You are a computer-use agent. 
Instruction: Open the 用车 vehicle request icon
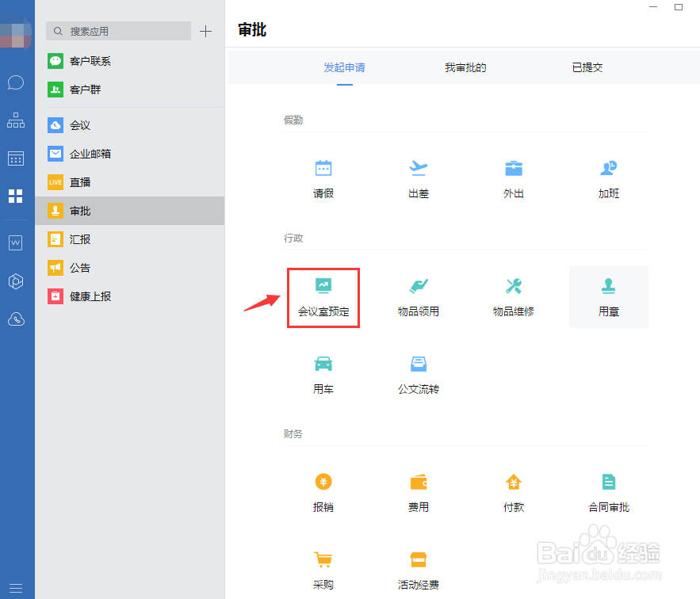323,373
